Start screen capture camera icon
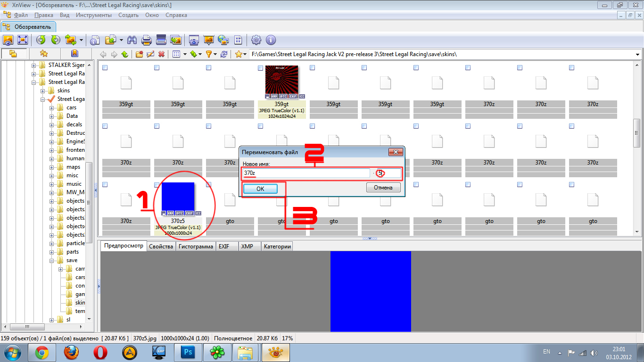This screenshot has width=644, height=362. pos(193,40)
